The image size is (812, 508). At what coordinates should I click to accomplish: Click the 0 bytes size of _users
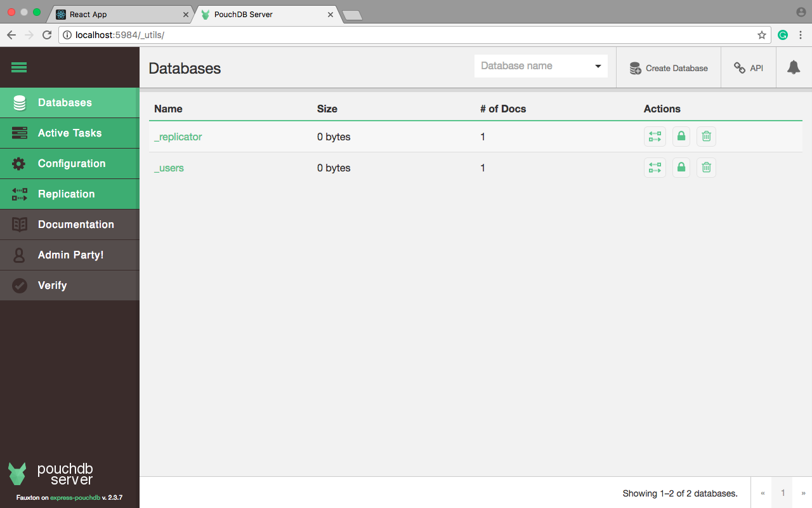[334, 168]
